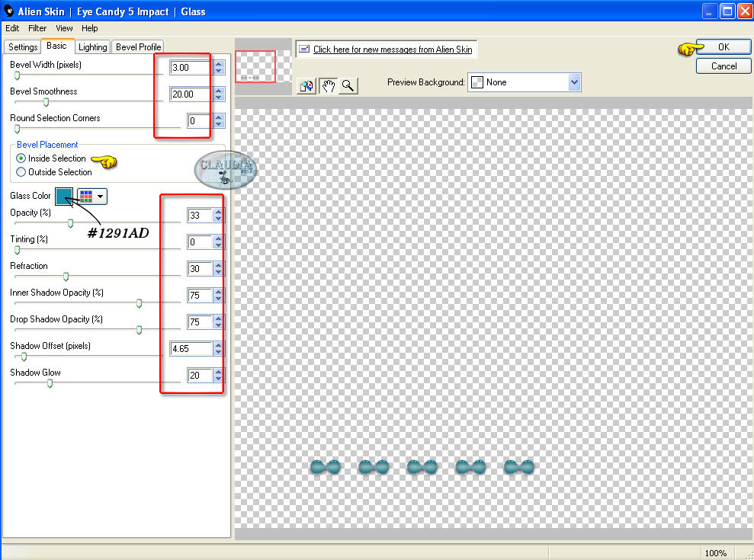Open the color grid palette picker
Viewport: 754px width, 560px height.
pos(91,196)
